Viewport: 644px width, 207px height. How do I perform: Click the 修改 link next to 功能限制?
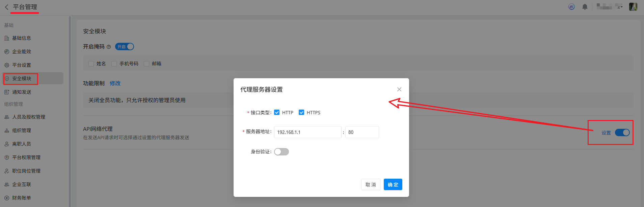115,83
